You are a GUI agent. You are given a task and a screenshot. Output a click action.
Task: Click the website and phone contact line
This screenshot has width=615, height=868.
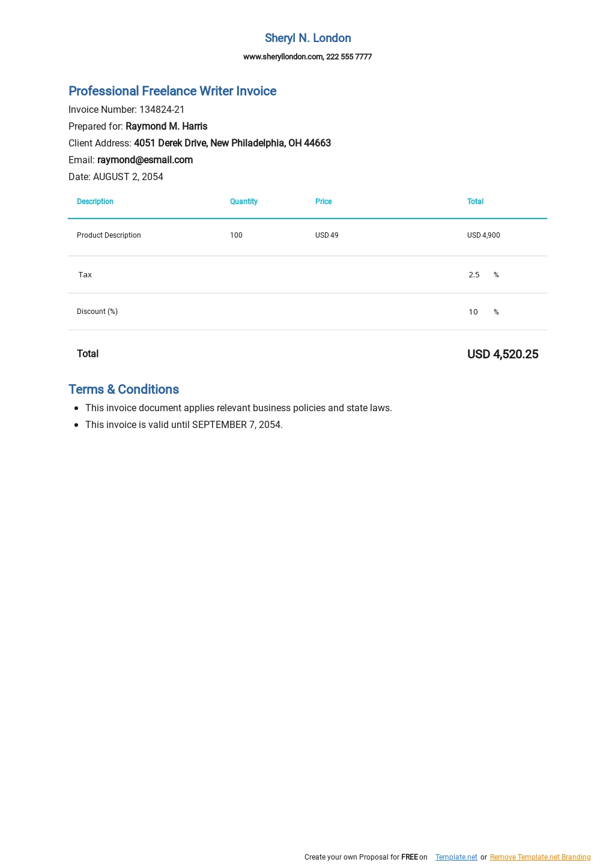[x=307, y=57]
